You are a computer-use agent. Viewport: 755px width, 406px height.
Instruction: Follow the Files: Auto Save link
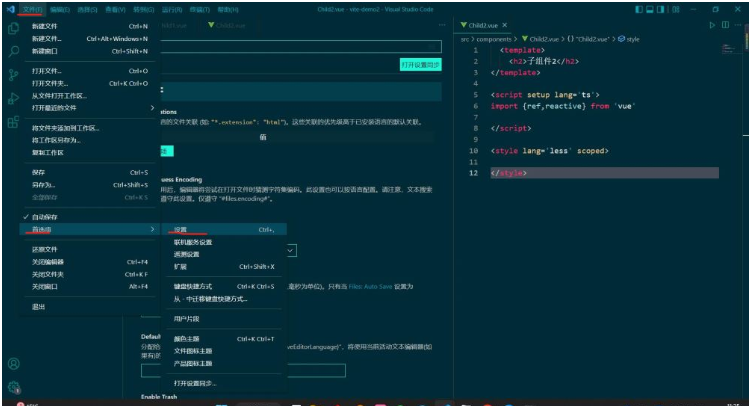coord(370,287)
